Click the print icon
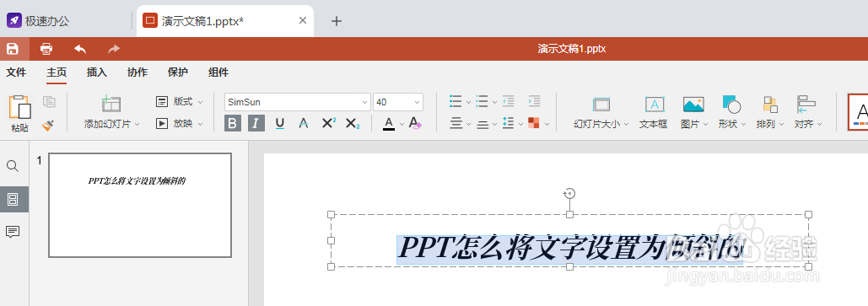This screenshot has height=306, width=868. pos(46,49)
